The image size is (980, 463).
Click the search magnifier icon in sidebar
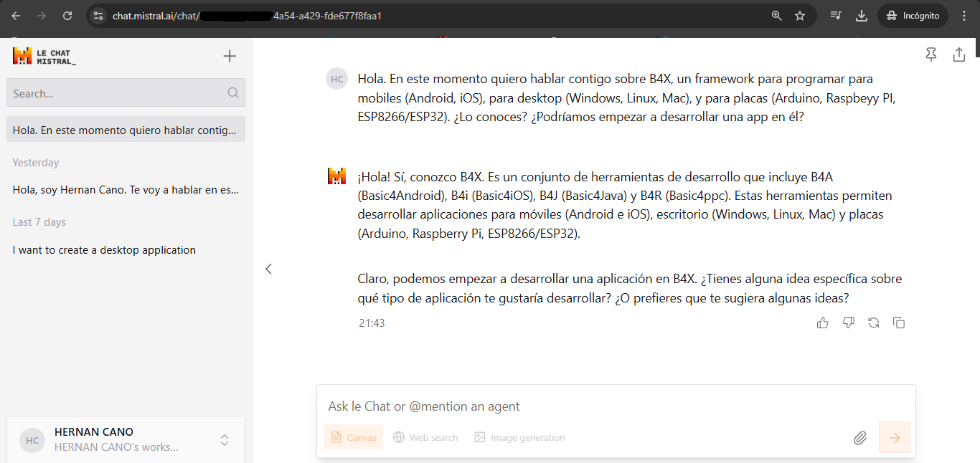(232, 92)
